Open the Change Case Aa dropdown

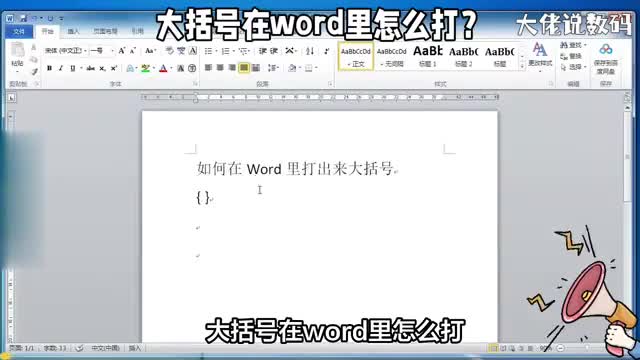(150, 51)
